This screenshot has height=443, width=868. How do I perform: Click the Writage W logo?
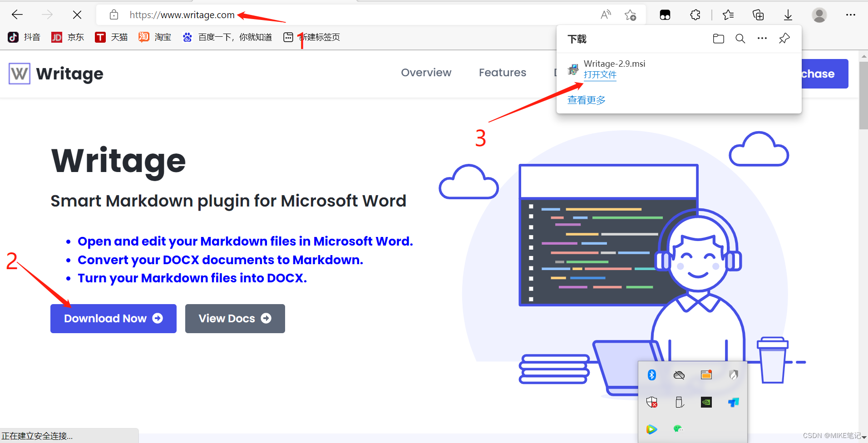(x=20, y=74)
